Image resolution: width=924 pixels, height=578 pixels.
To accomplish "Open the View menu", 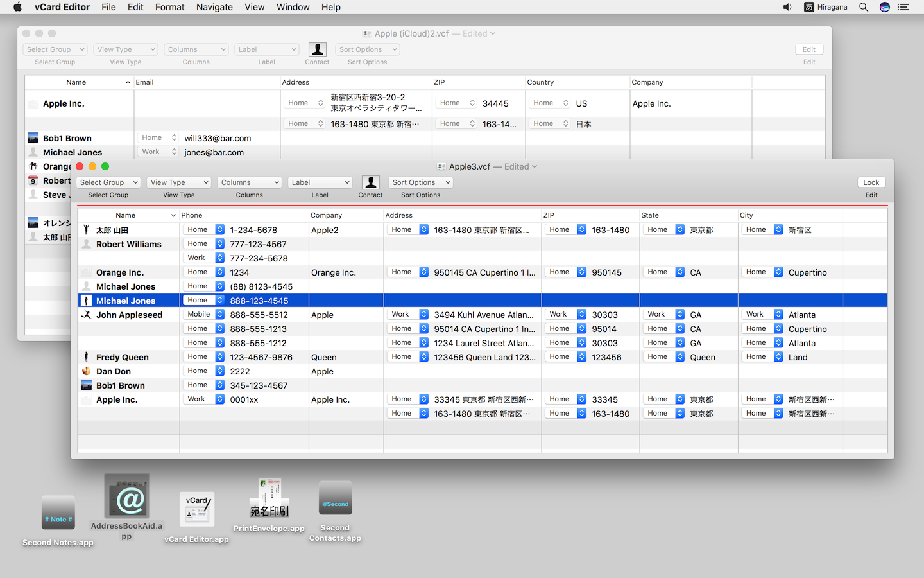I will pyautogui.click(x=254, y=7).
